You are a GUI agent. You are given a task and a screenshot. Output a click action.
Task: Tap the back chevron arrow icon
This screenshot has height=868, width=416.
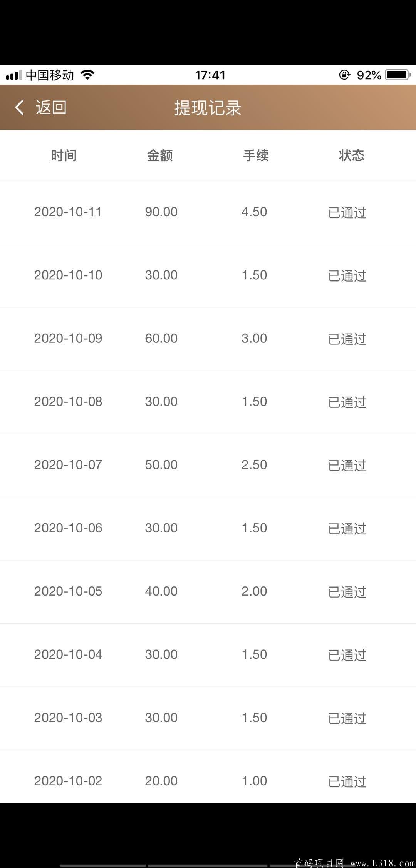point(19,107)
